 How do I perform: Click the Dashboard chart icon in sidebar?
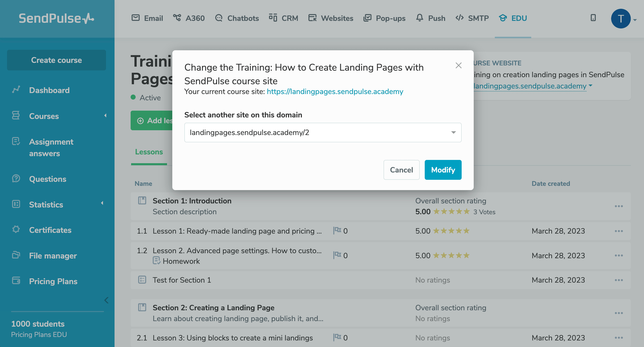(x=16, y=90)
